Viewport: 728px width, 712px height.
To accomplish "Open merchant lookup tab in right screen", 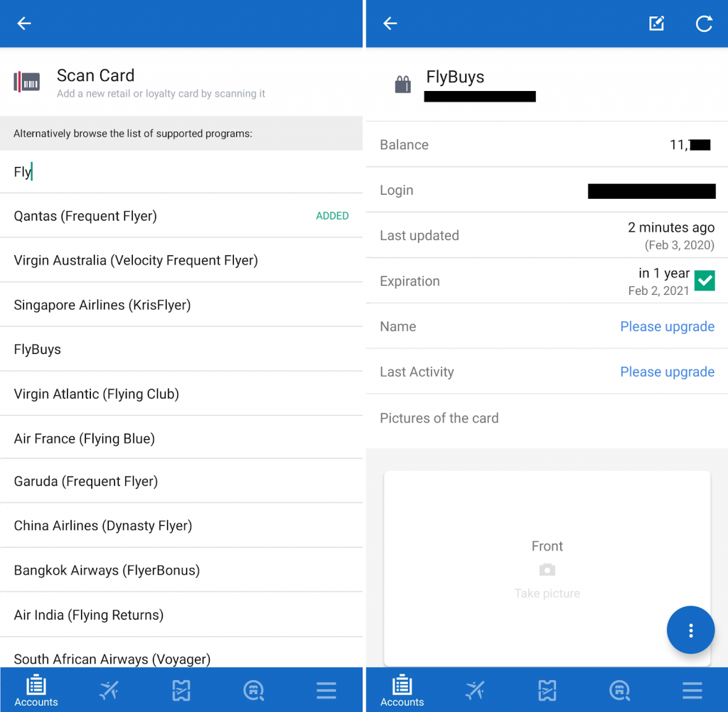I will (x=620, y=690).
